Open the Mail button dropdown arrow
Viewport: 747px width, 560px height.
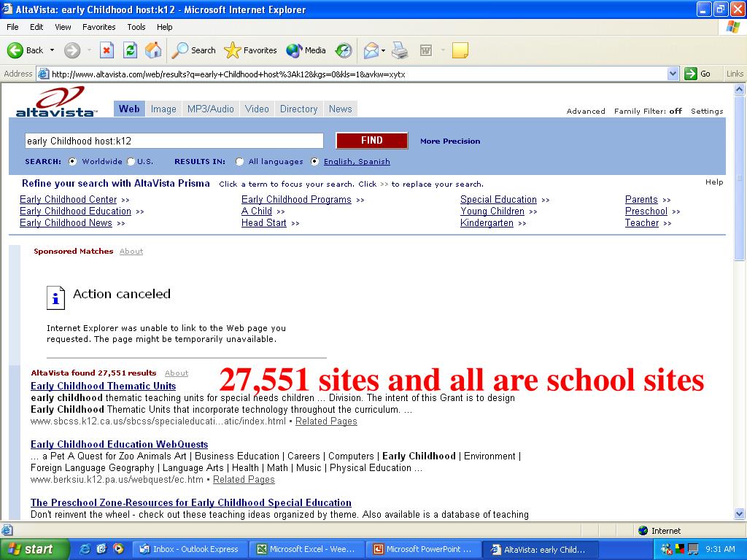(383, 50)
